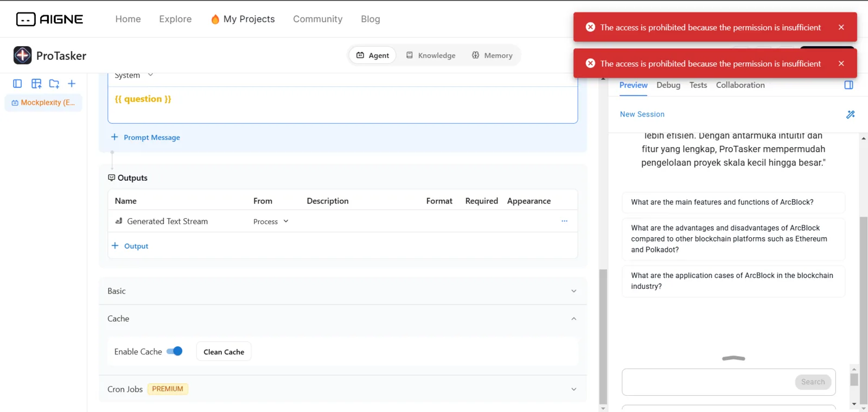Click the Required column header

tap(482, 201)
